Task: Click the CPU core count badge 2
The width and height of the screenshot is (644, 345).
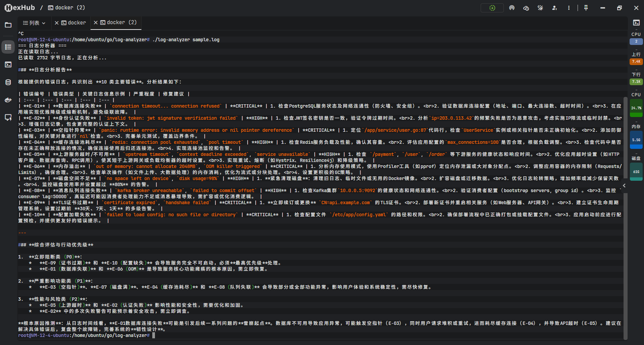Action: [636, 41]
